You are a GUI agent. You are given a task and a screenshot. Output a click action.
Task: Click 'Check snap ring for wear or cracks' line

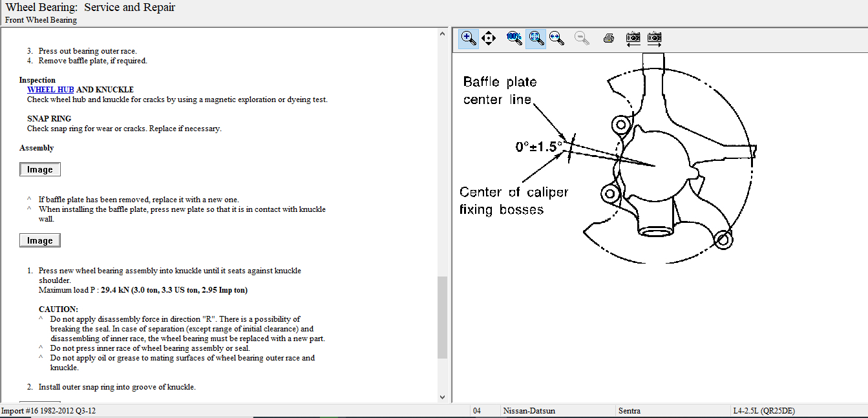(124, 129)
